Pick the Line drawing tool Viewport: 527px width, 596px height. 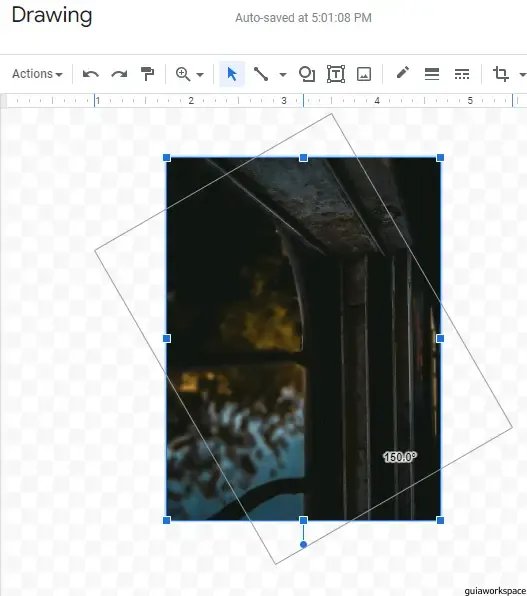(x=261, y=74)
